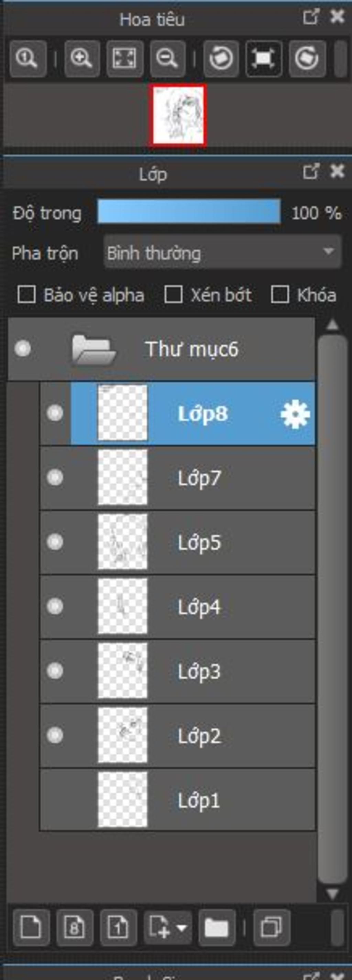Fit canvas to window in navigator
The width and height of the screenshot is (352, 980).
(x=125, y=59)
